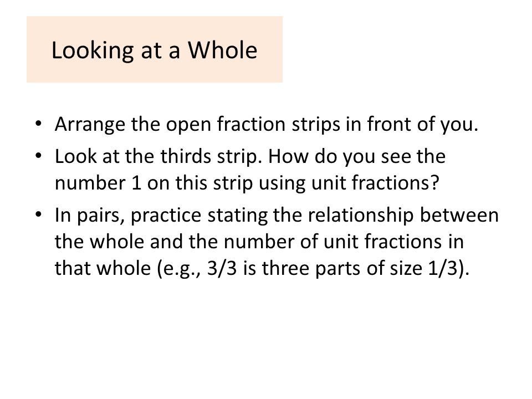
Task: Click the first bullet point marker
Action: point(38,123)
